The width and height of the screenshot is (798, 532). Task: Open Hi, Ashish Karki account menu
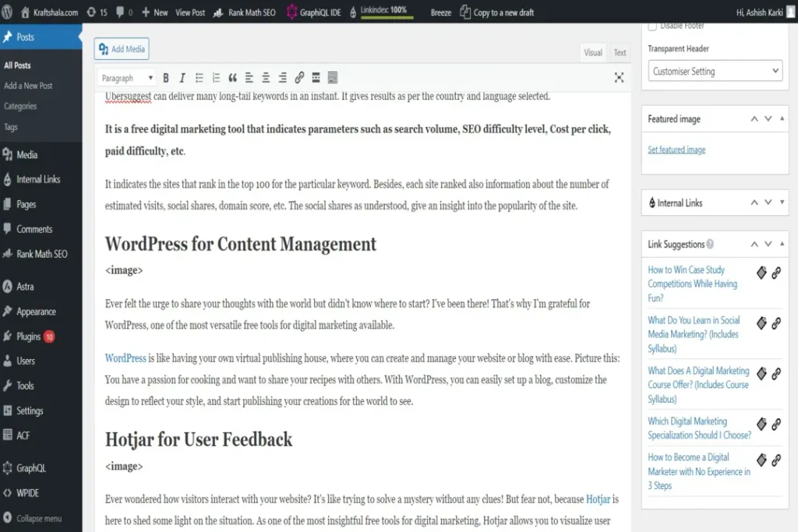[x=765, y=12]
